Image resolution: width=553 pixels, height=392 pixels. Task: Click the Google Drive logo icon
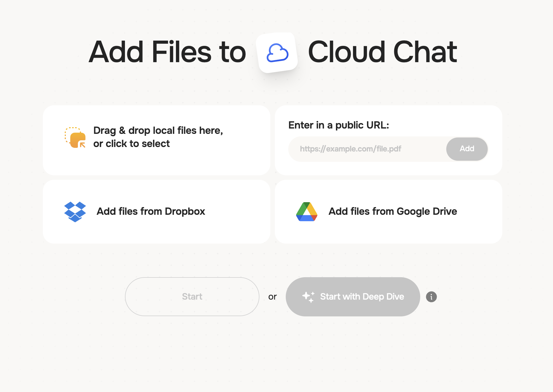click(x=306, y=212)
